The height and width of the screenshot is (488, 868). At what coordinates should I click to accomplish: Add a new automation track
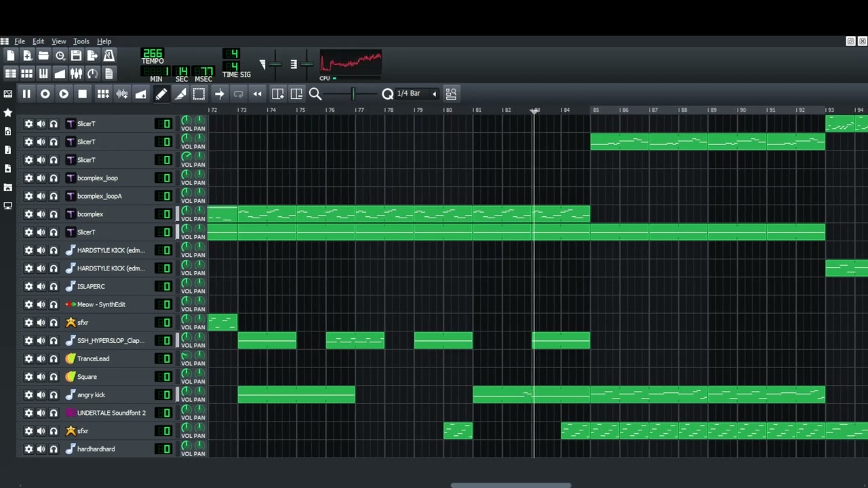click(x=140, y=94)
